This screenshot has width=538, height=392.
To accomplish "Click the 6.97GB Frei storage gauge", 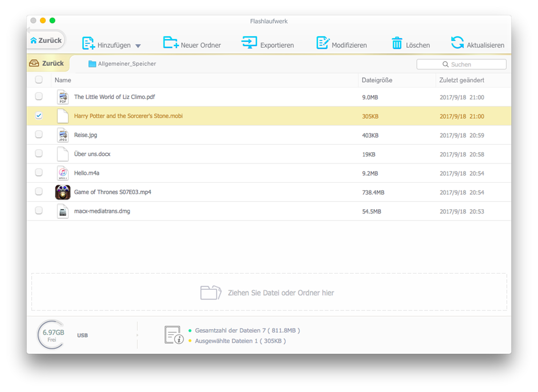I will click(52, 334).
